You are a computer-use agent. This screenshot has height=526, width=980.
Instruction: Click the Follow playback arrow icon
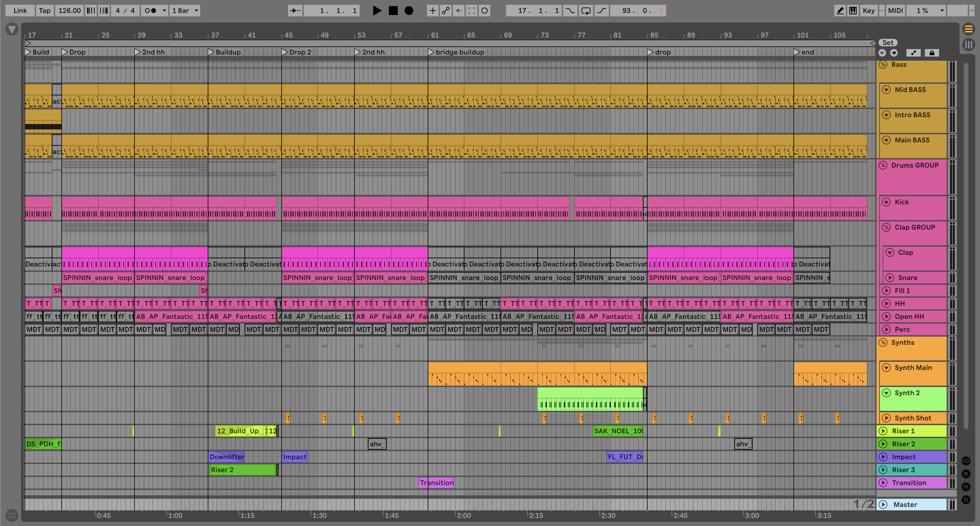click(295, 11)
